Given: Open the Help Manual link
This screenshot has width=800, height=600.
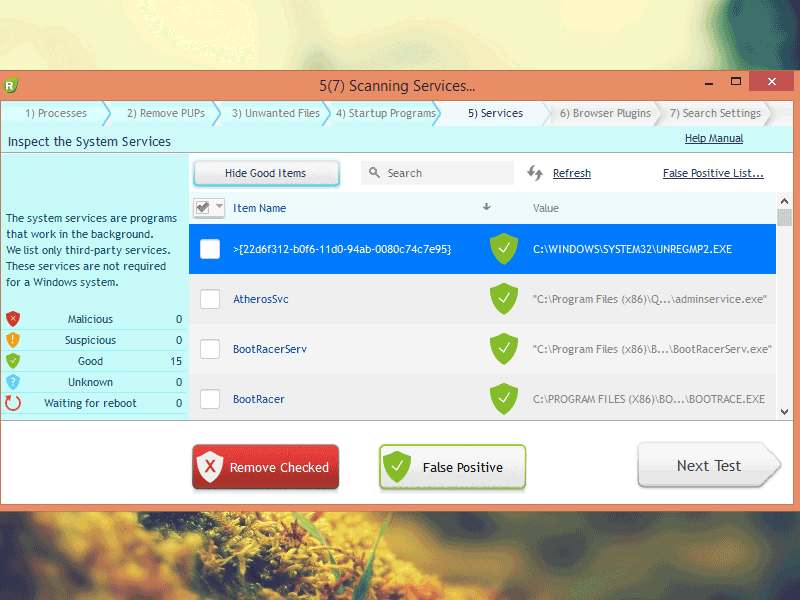Looking at the screenshot, I should (713, 139).
